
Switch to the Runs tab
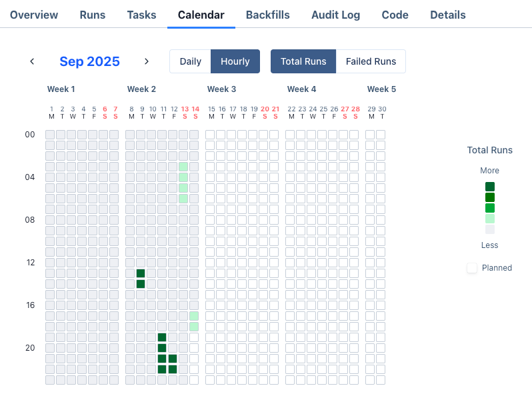click(93, 15)
